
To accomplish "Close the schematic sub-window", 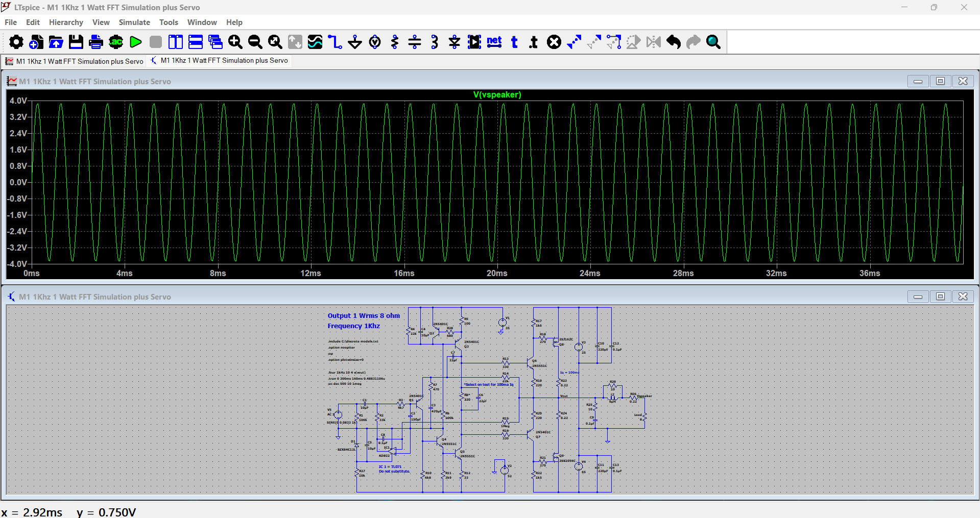I will pyautogui.click(x=963, y=297).
